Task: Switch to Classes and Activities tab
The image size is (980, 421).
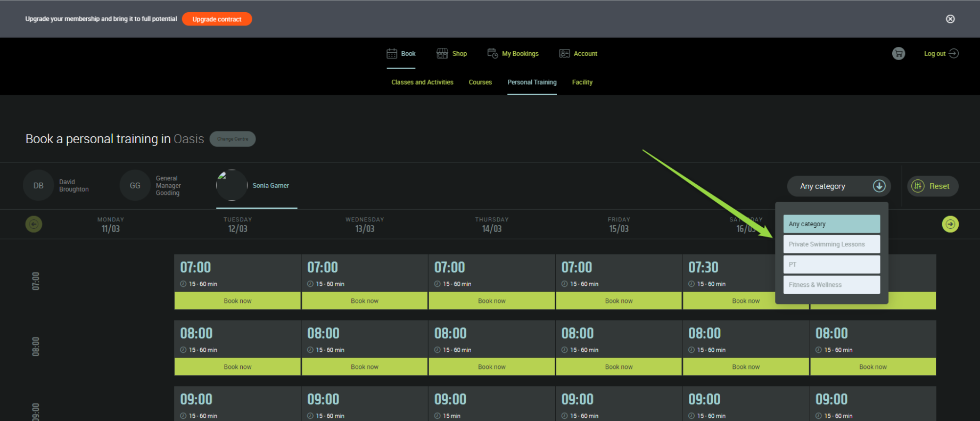Action: click(x=422, y=82)
